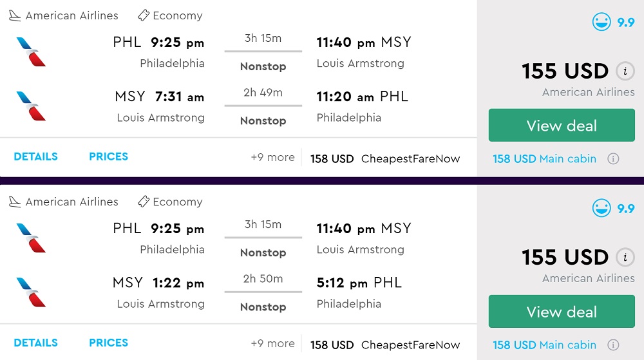Image resolution: width=644 pixels, height=360 pixels.
Task: Click info icon beside second 155 USD price
Action: [623, 258]
